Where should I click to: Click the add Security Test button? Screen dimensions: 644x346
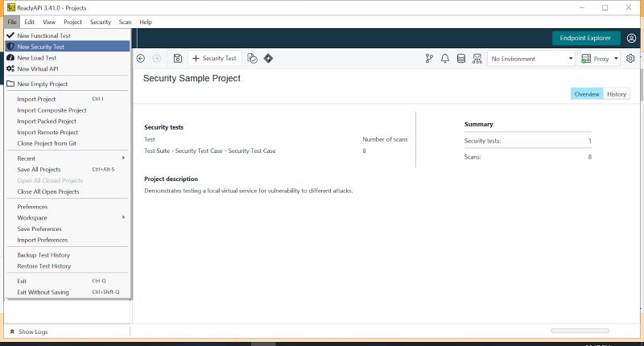[x=214, y=58]
